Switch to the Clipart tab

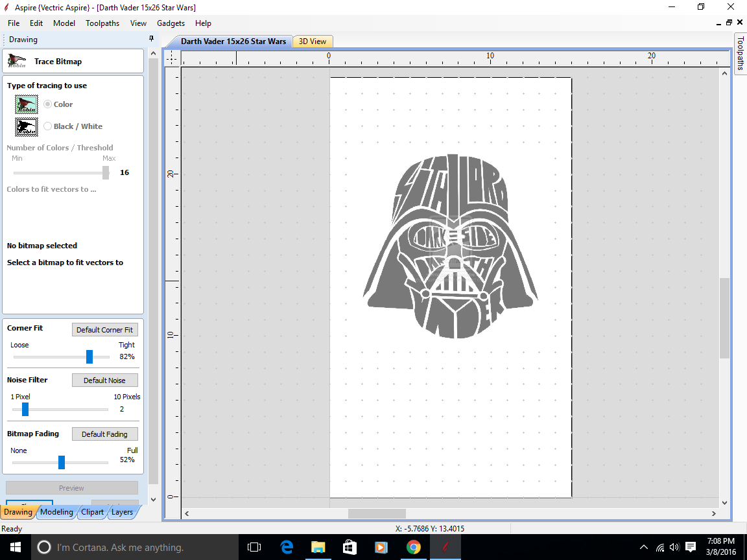point(92,511)
